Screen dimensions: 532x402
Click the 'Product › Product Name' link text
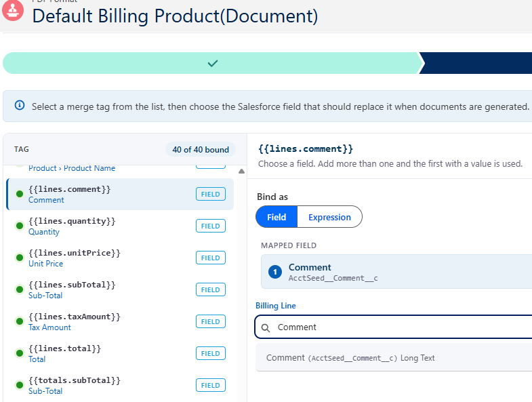72,168
